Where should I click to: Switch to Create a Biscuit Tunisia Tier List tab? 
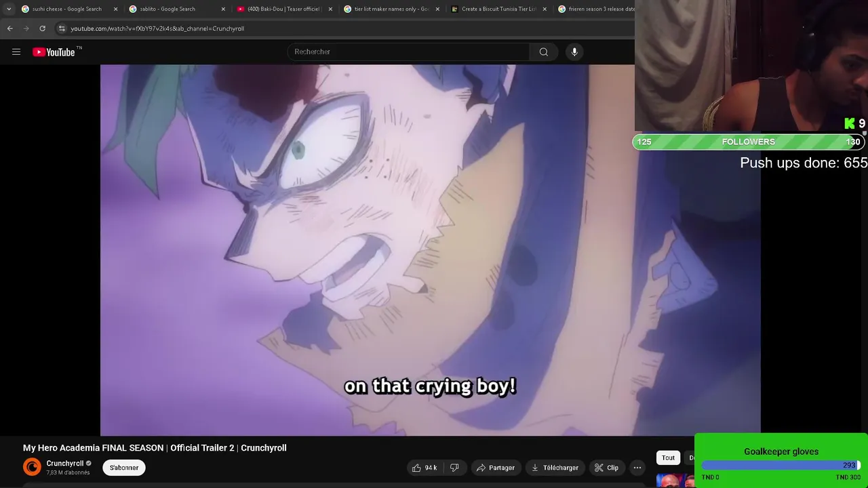point(498,9)
